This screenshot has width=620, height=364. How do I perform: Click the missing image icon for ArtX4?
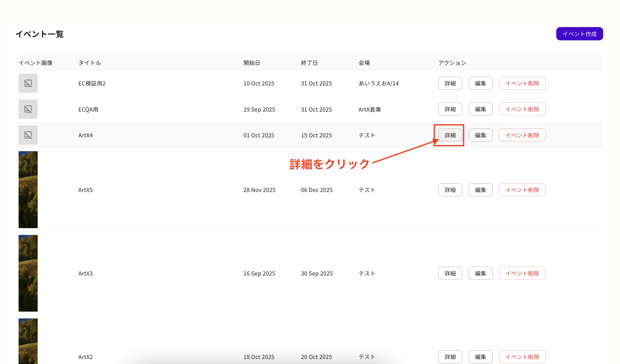point(28,135)
